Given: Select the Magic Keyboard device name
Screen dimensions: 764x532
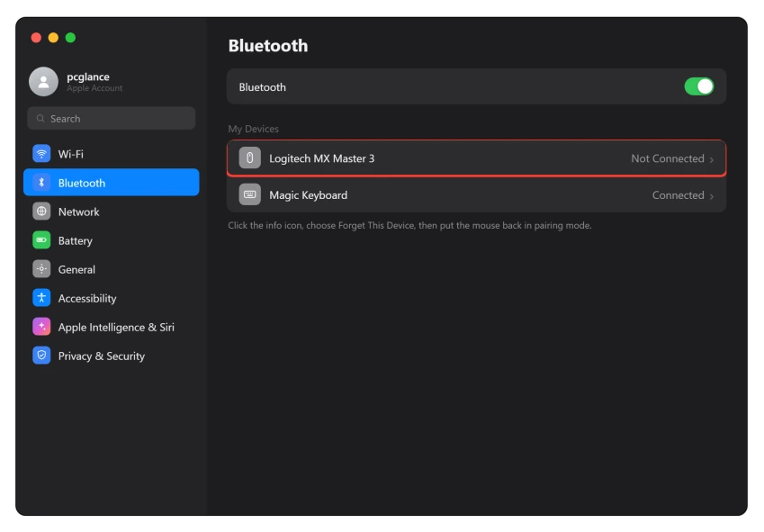Looking at the screenshot, I should (x=308, y=194).
